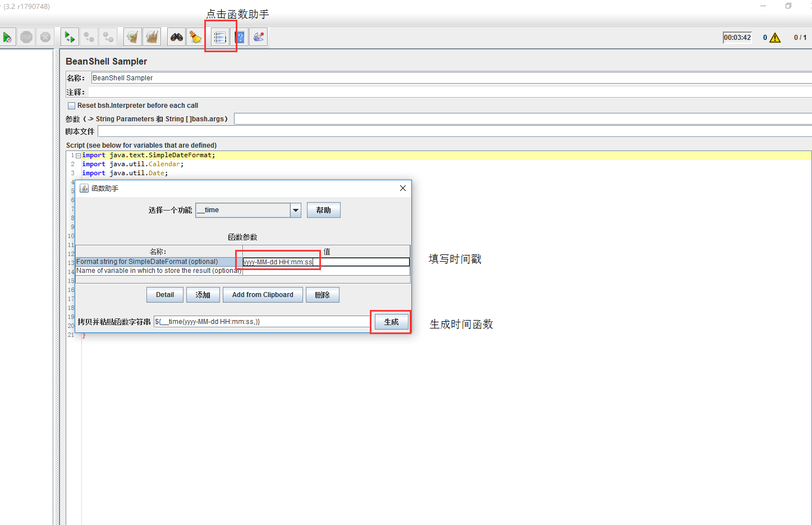Click the 参数 String Parameters input field
The image size is (812, 525).
point(522,119)
